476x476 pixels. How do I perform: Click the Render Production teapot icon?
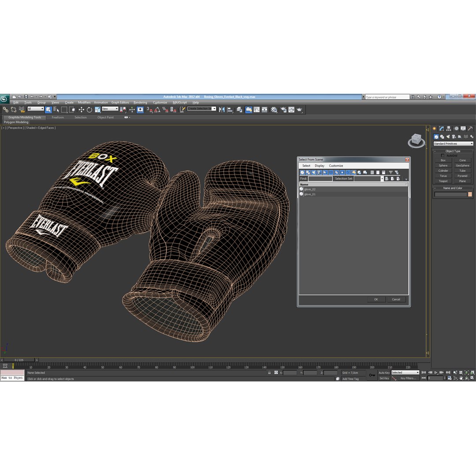300,110
